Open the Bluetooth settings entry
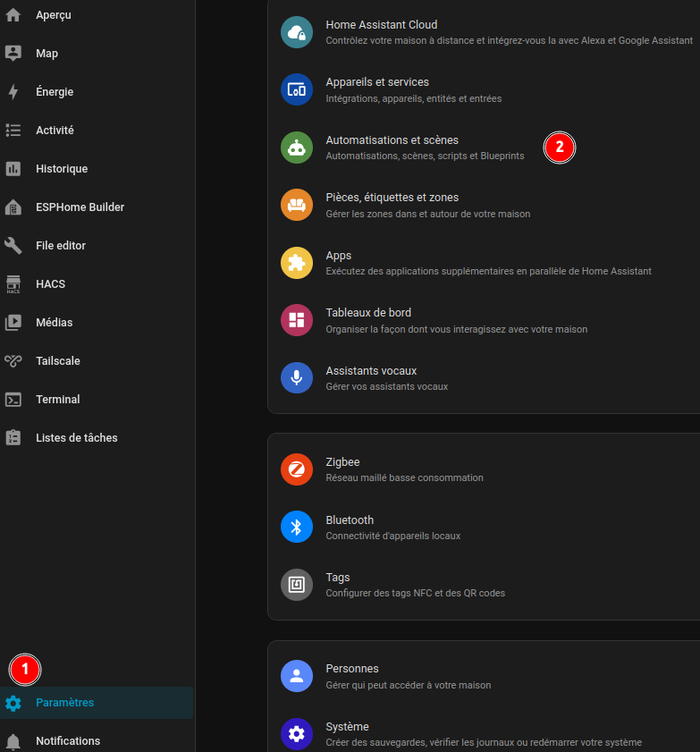This screenshot has height=752, width=700. (x=485, y=527)
